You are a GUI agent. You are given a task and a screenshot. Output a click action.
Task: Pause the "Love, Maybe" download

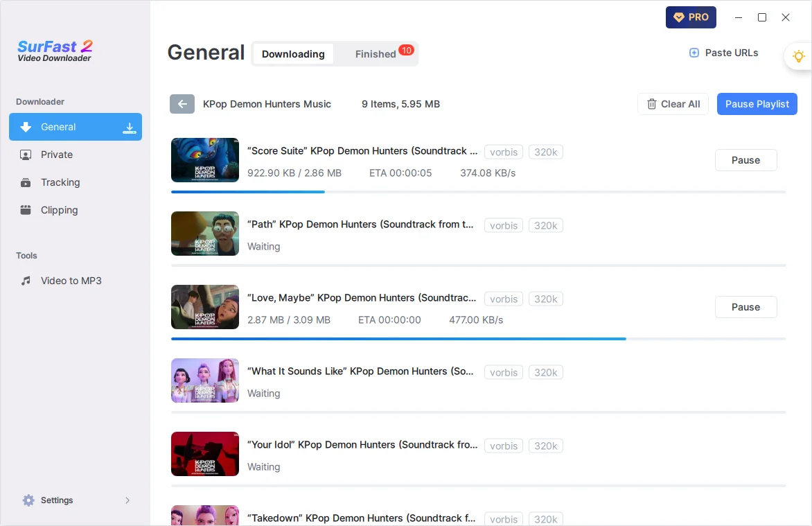coord(745,307)
